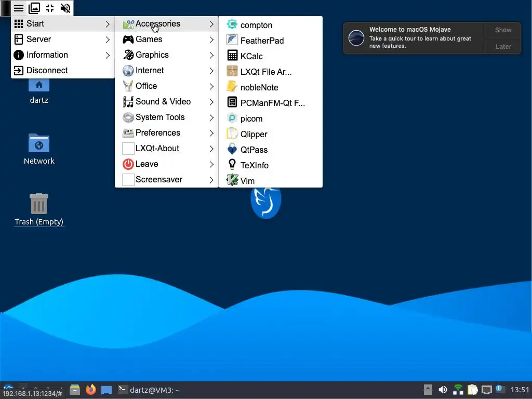Exit fullscreen with the shrink icon

tap(50, 8)
